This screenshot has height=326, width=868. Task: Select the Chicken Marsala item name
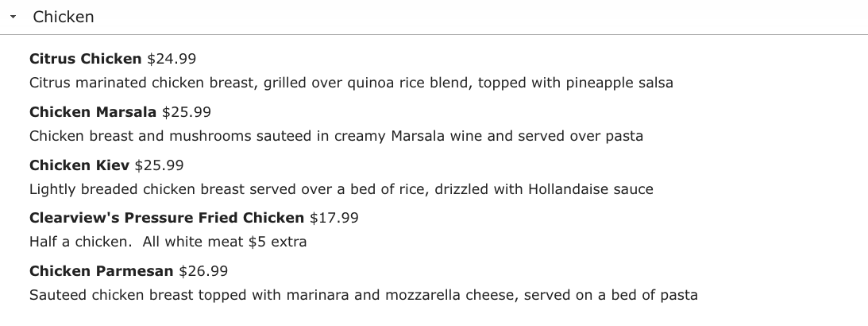(x=92, y=112)
